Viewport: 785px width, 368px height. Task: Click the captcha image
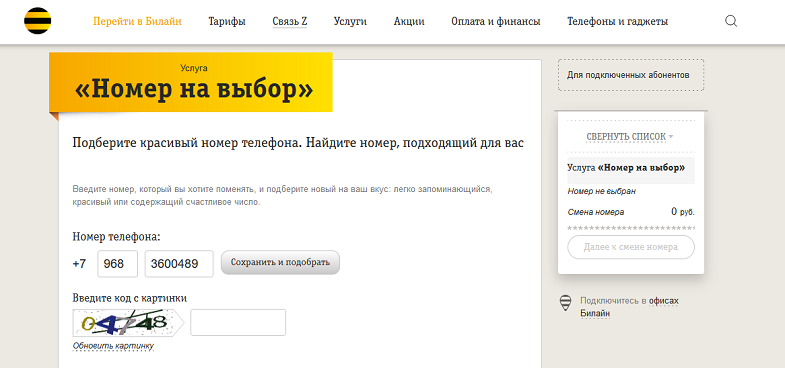coord(128,323)
